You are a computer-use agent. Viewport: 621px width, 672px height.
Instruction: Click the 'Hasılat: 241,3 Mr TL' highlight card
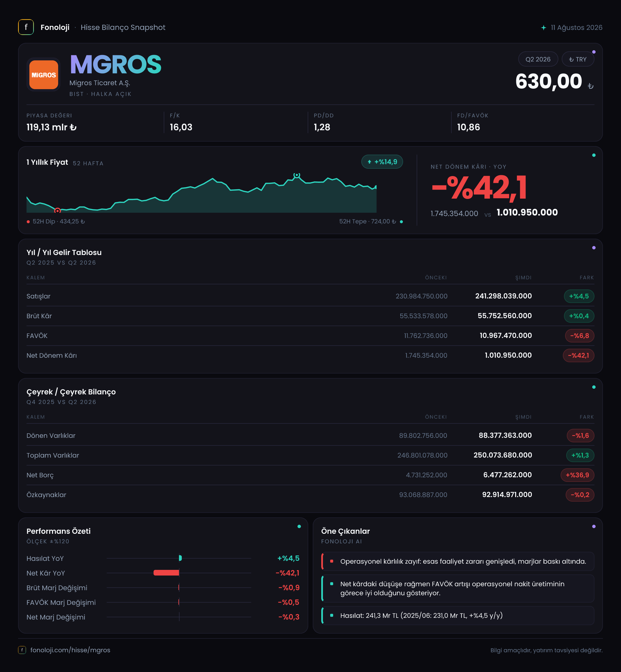pyautogui.click(x=458, y=616)
